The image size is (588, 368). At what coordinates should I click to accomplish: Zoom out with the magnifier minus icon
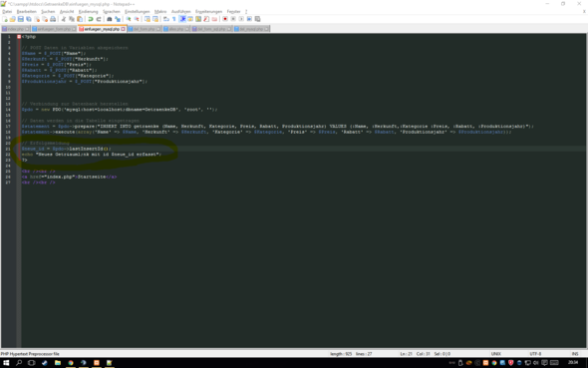tap(137, 19)
